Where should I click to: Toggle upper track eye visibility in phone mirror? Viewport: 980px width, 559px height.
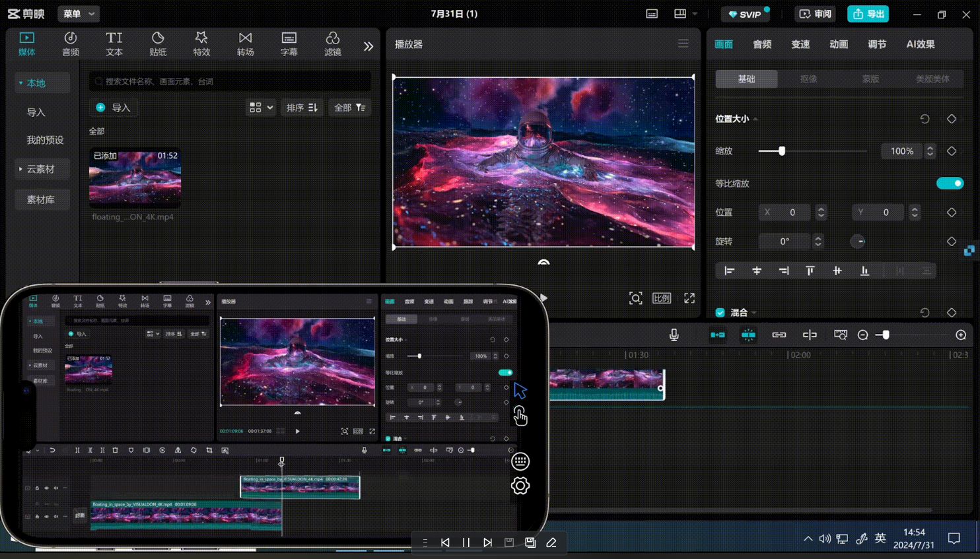pos(46,488)
